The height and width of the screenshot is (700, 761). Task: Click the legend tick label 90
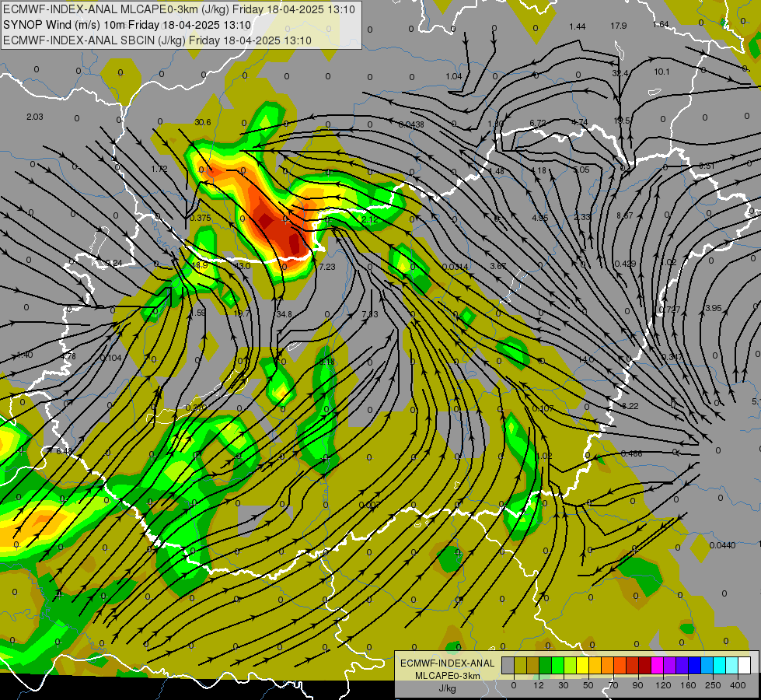(x=638, y=685)
